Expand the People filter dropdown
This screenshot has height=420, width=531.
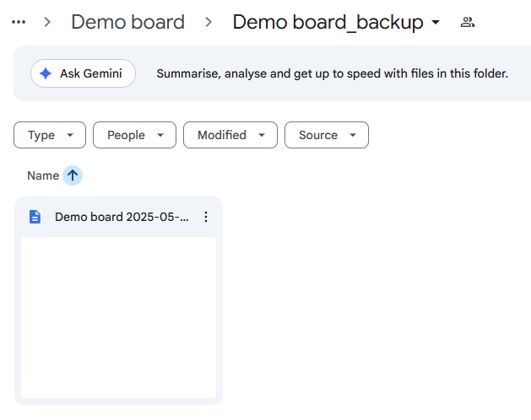[x=134, y=135]
